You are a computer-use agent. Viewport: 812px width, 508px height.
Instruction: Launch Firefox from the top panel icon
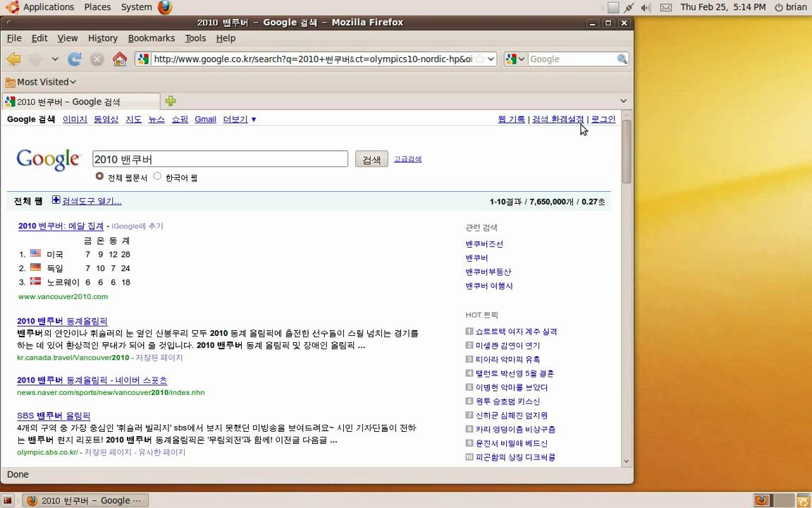165,7
